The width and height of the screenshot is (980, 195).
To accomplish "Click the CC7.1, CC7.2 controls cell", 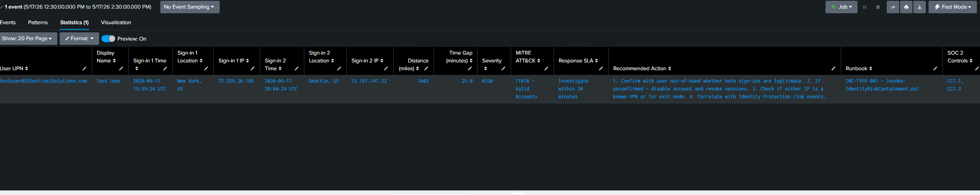I will [x=955, y=85].
